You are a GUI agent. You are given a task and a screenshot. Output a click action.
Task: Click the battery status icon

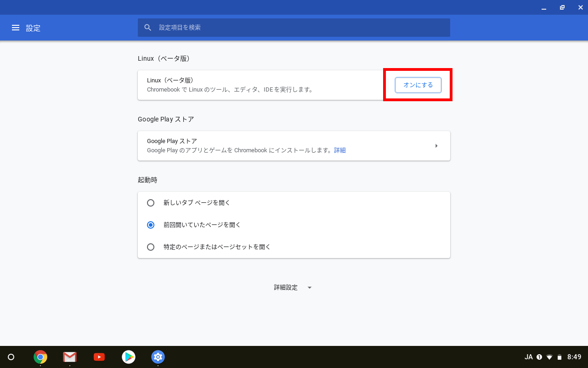tap(560, 357)
